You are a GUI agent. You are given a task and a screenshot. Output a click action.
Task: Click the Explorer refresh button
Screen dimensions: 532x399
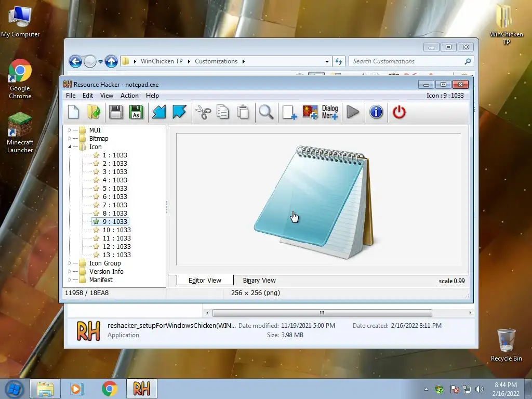tap(339, 61)
